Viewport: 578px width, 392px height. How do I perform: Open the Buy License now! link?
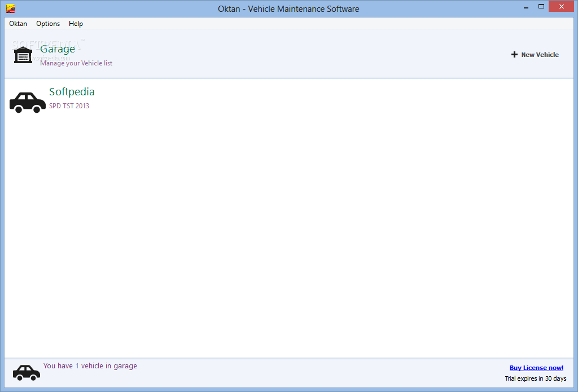pyautogui.click(x=536, y=368)
